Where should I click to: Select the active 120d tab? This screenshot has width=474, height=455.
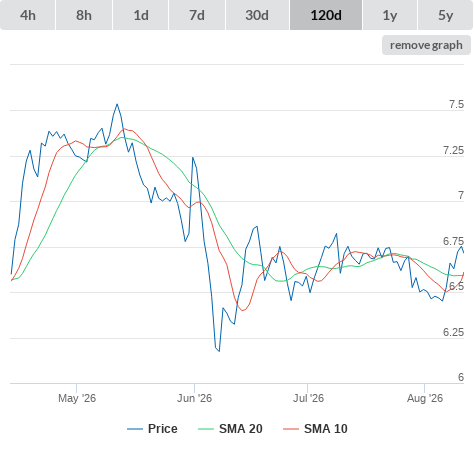tap(326, 15)
